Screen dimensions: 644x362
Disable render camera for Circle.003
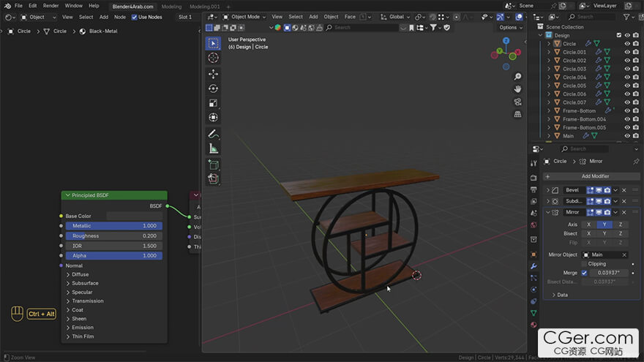tap(636, 69)
